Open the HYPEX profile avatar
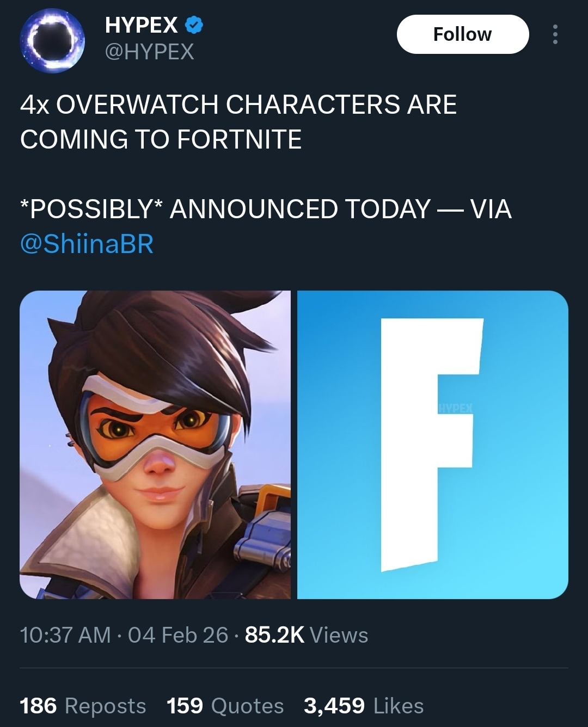 [x=52, y=41]
